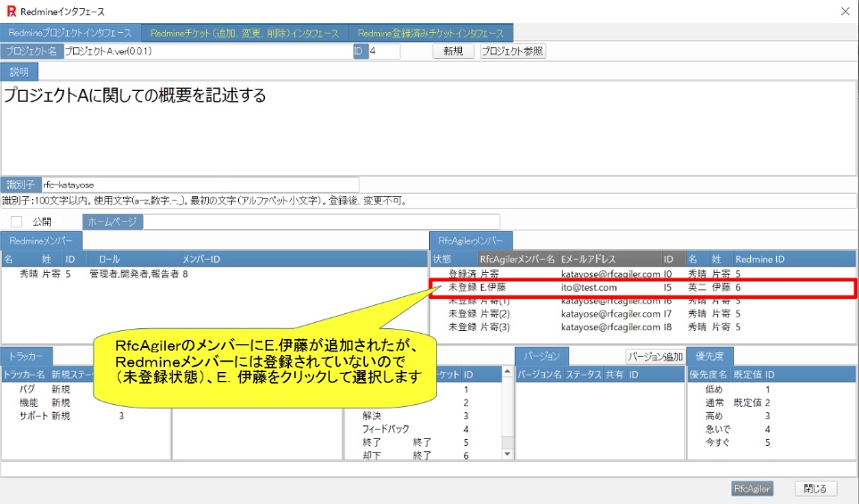Click the RfcAgiler button at bottom
Image resolution: width=859 pixels, height=504 pixels.
tap(752, 489)
